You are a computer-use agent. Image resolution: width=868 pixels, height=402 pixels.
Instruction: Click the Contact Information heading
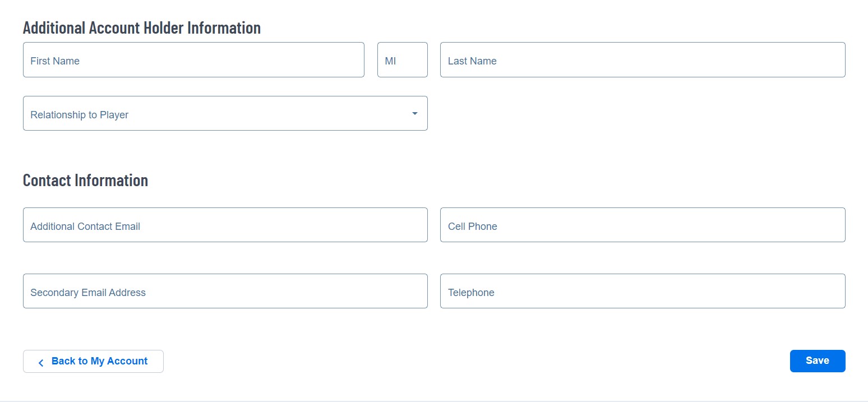[85, 181]
